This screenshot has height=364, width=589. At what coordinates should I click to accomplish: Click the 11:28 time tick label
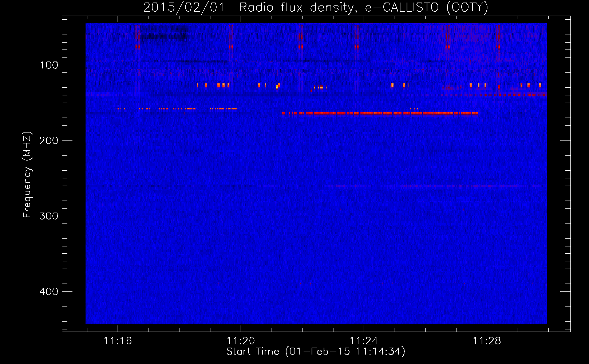click(x=487, y=341)
